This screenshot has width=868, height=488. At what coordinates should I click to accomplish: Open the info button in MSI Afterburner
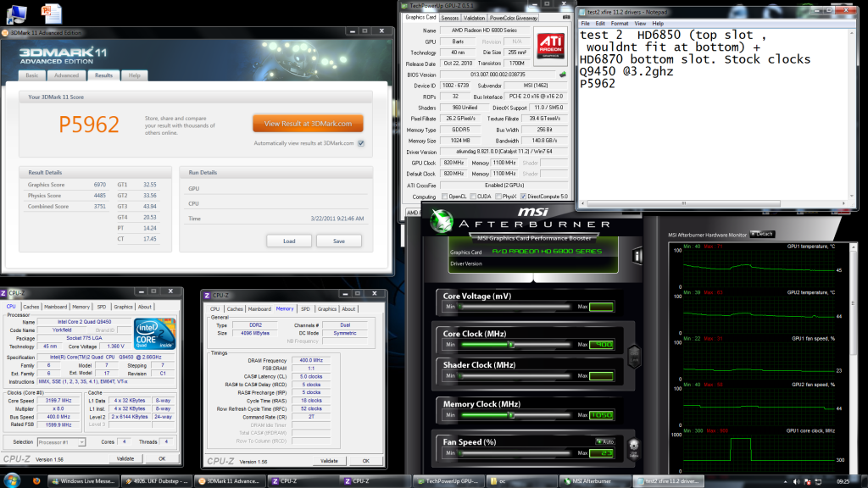(637, 256)
